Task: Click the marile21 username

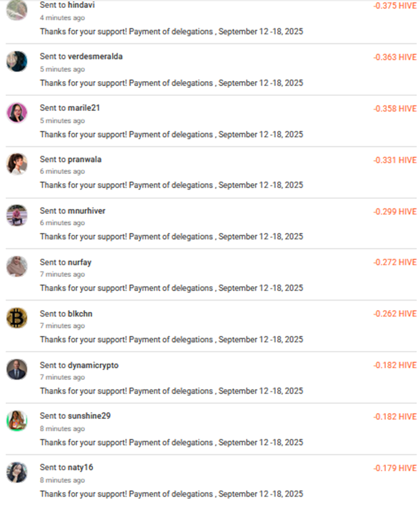Action: coord(84,108)
